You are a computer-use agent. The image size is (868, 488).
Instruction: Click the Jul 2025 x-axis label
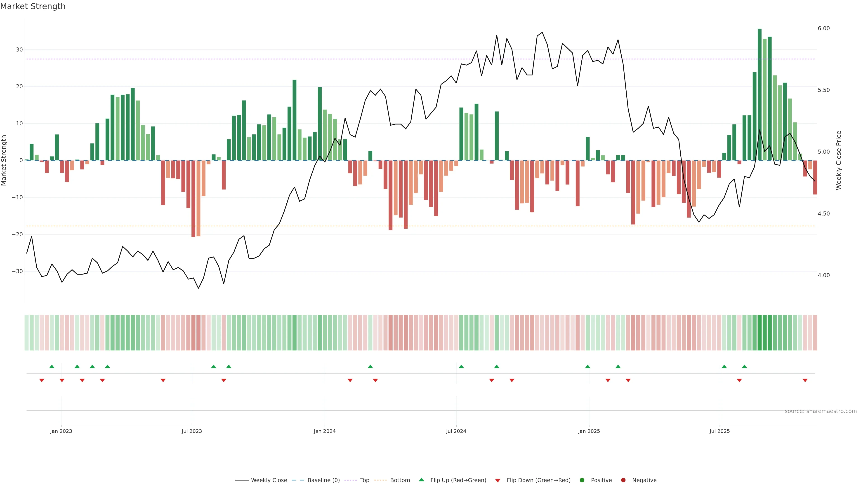click(719, 431)
